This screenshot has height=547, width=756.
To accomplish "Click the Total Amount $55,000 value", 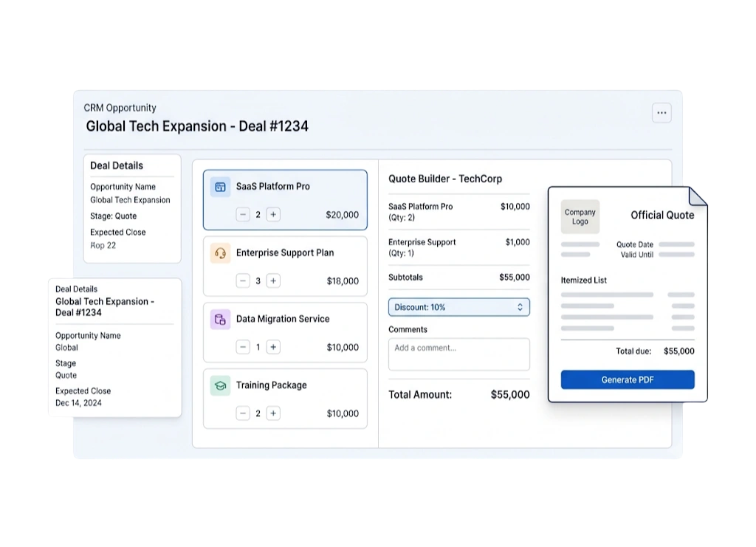I will tap(510, 395).
